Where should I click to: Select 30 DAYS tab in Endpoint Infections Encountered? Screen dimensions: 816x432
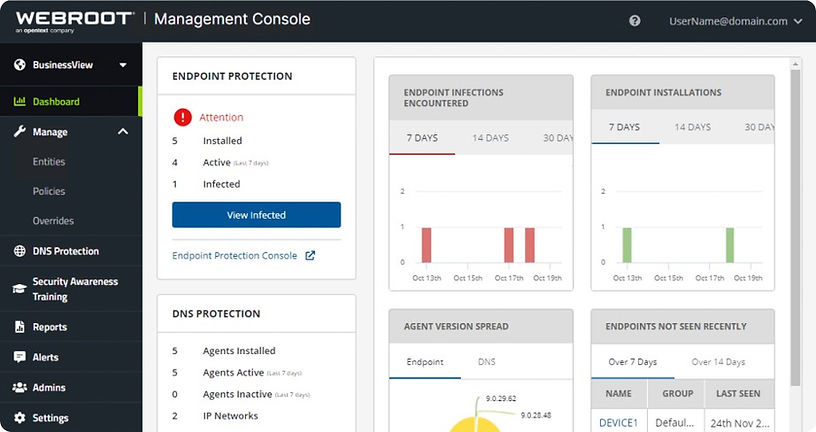(x=557, y=138)
